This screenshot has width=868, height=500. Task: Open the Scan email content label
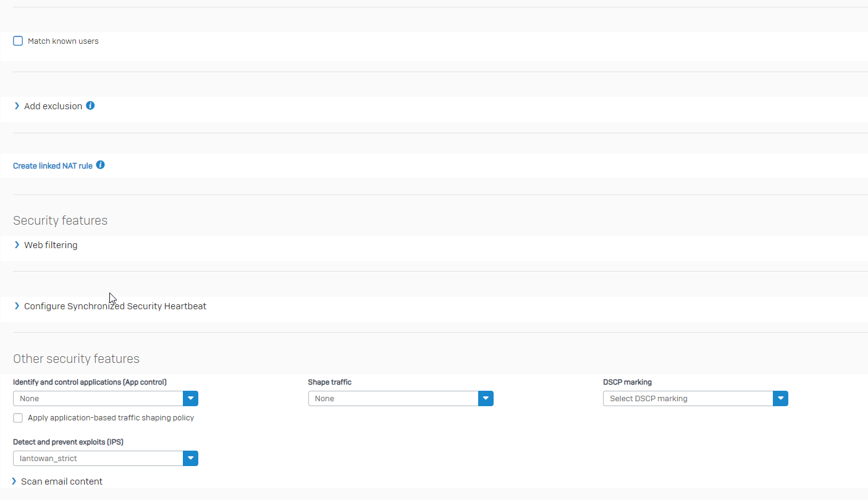pos(62,481)
